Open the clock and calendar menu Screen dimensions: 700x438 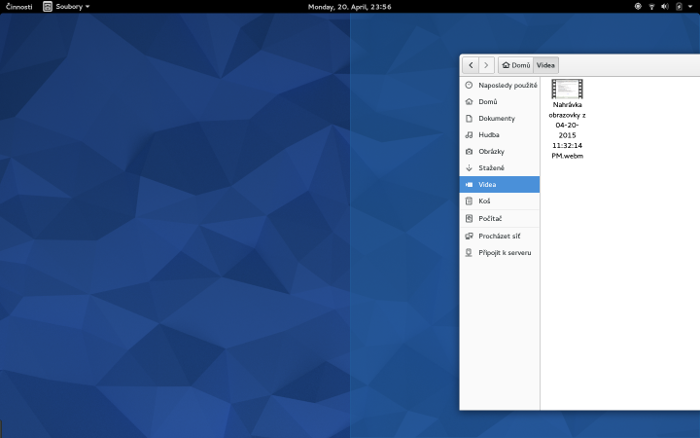pos(349,6)
